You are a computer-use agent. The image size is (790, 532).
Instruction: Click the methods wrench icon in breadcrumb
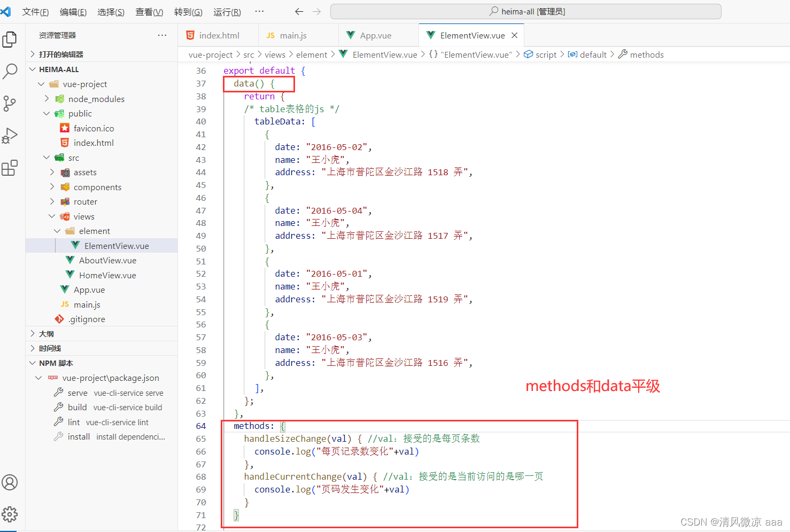(x=623, y=54)
